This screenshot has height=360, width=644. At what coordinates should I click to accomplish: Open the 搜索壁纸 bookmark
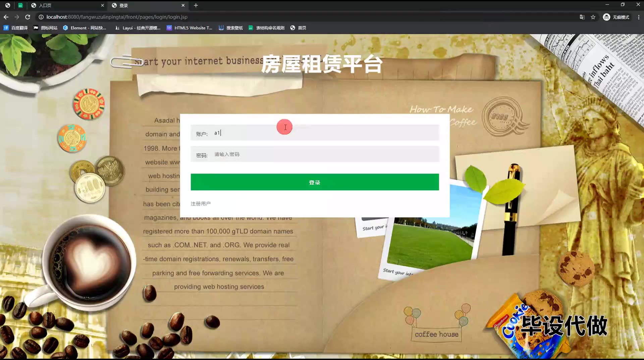click(231, 28)
